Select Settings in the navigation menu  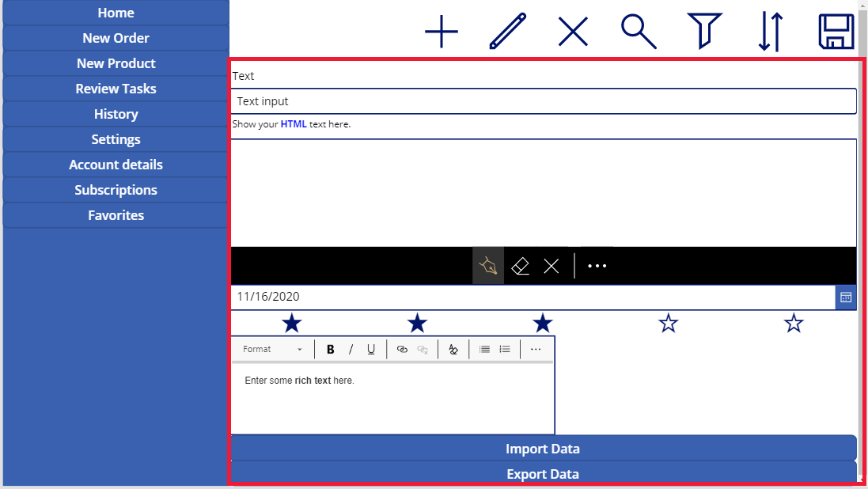point(116,138)
